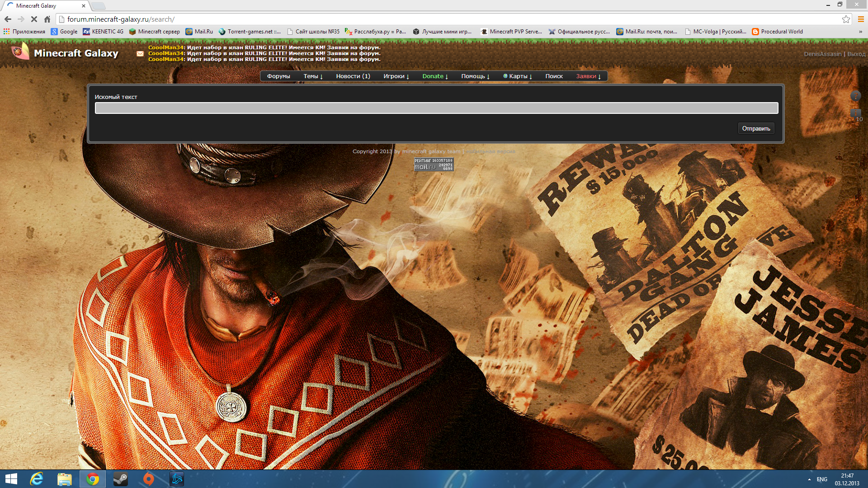Image resolution: width=868 pixels, height=488 pixels.
Task: Expand the red Заявки dropdown menu
Action: pos(588,76)
